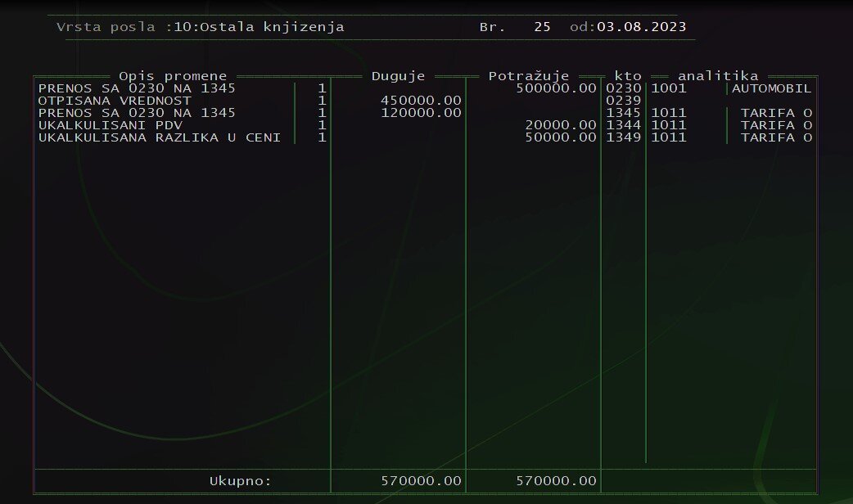
Task: Click the '1' value in the UKALKULISANA RAZLIKA U CENI row
Action: [322, 137]
